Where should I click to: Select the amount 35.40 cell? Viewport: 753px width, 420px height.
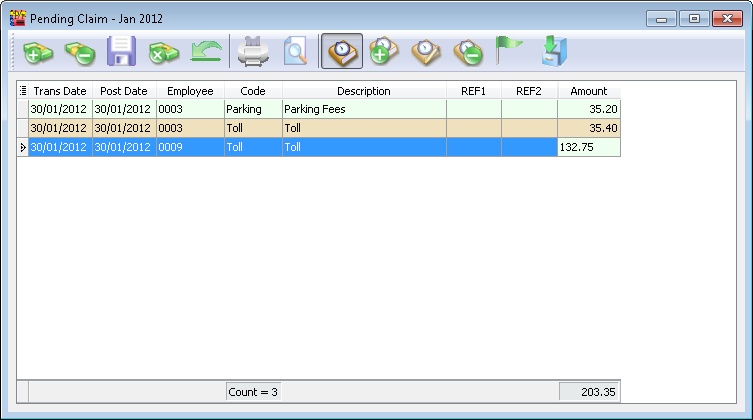pyautogui.click(x=589, y=128)
